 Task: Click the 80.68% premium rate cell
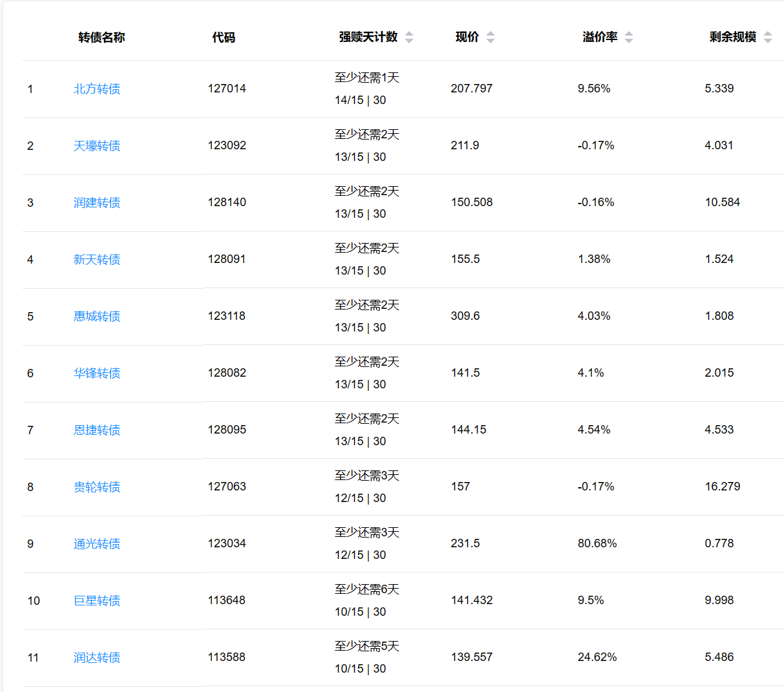(597, 543)
